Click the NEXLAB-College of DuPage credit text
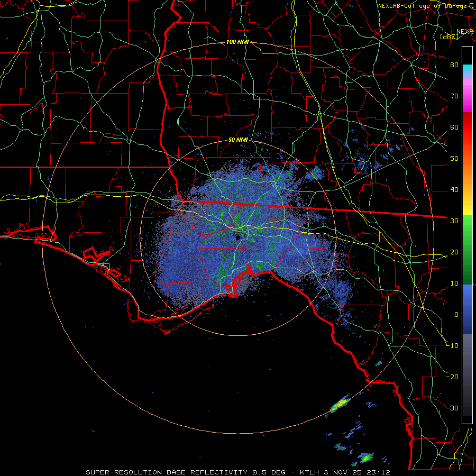Viewport: 476px width, 476px height. pos(425,6)
